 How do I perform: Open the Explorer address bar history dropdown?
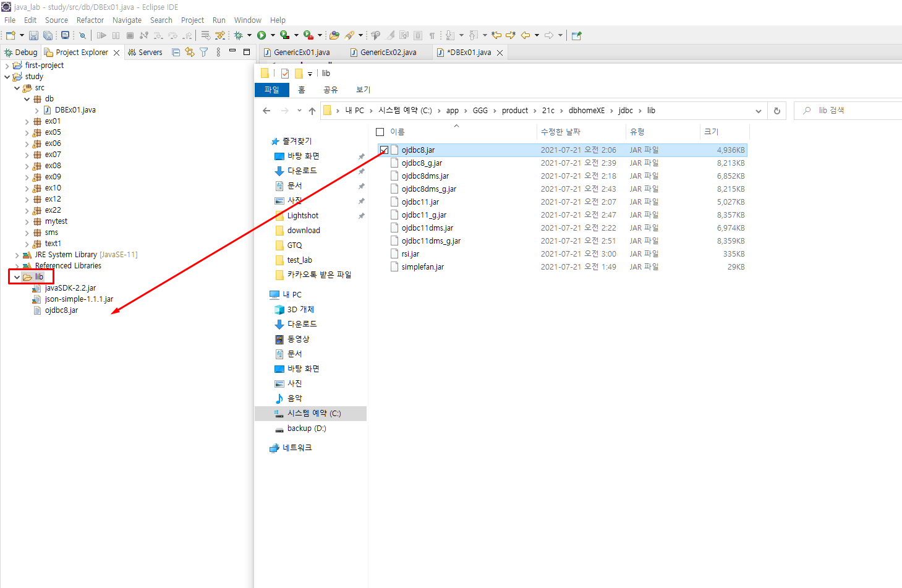pyautogui.click(x=759, y=111)
